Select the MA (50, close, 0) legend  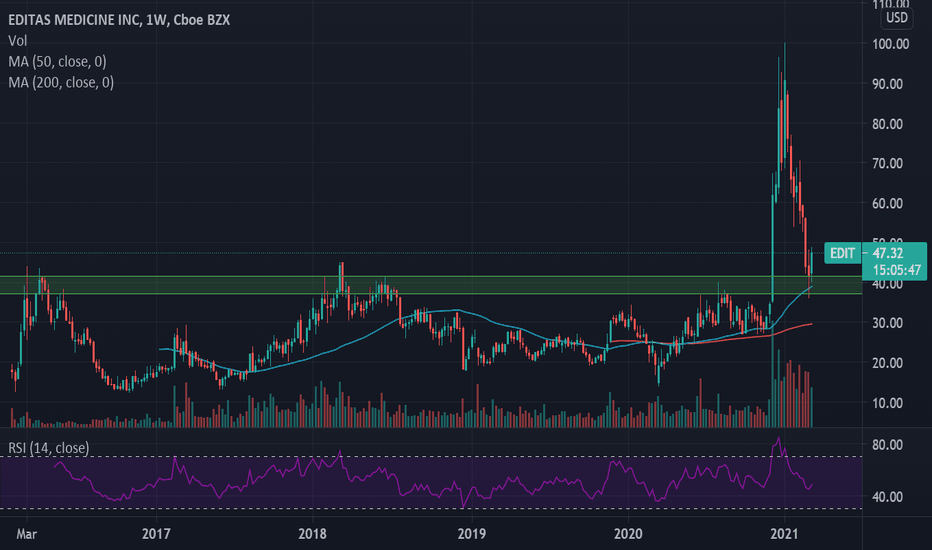57,62
